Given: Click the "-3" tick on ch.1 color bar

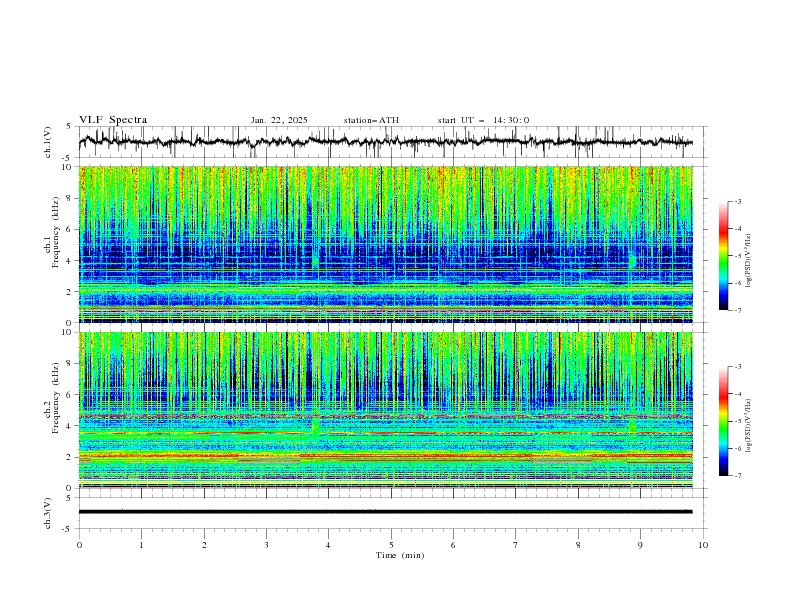Looking at the screenshot, I should point(737,201).
